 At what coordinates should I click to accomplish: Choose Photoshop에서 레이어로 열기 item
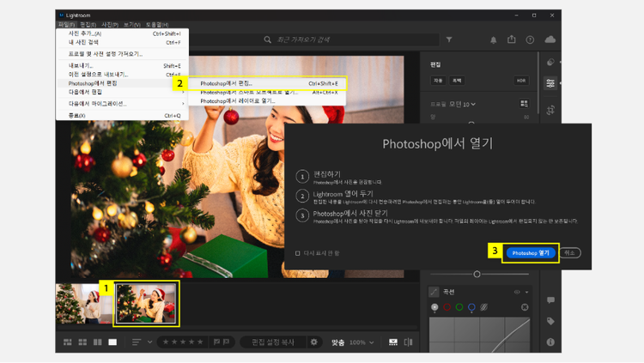point(267,101)
